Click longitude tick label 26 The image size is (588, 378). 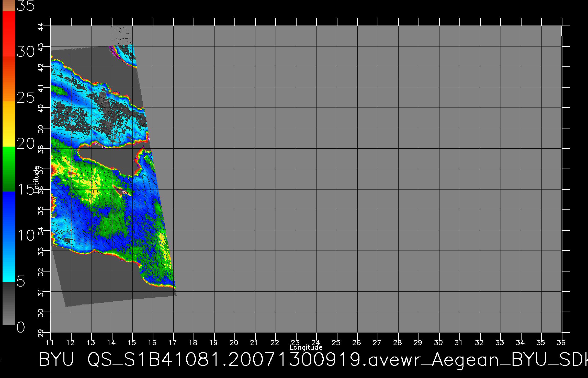(x=357, y=342)
